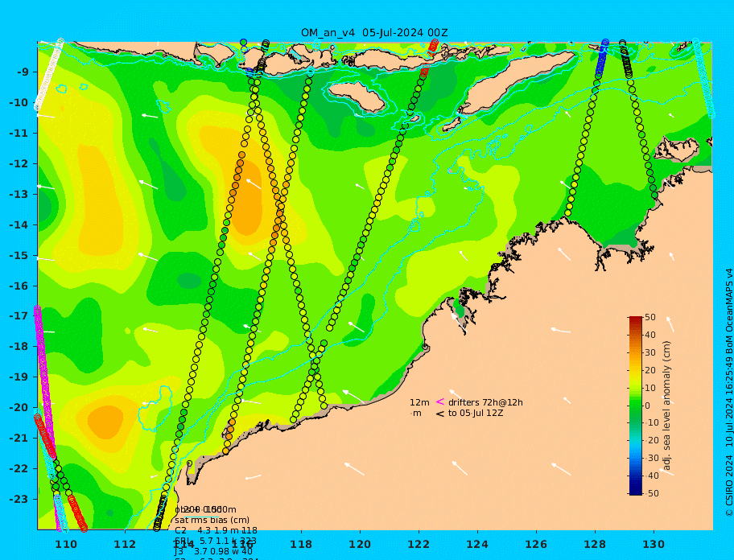Click the '-13' latitude axis label

(x=19, y=194)
